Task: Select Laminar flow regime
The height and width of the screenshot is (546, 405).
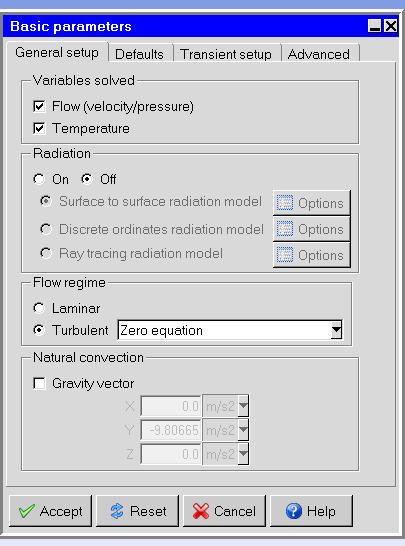Action: coord(39,308)
